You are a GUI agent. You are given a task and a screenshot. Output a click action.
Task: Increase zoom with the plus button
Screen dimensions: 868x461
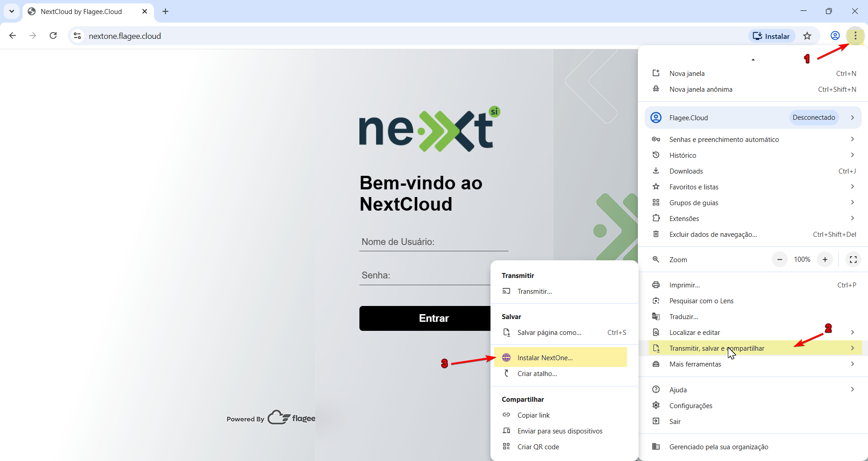(825, 259)
